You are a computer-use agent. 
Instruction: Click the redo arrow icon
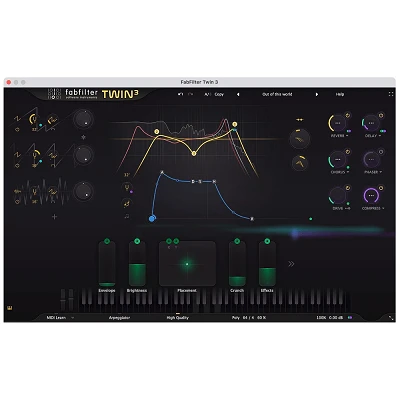[190, 94]
